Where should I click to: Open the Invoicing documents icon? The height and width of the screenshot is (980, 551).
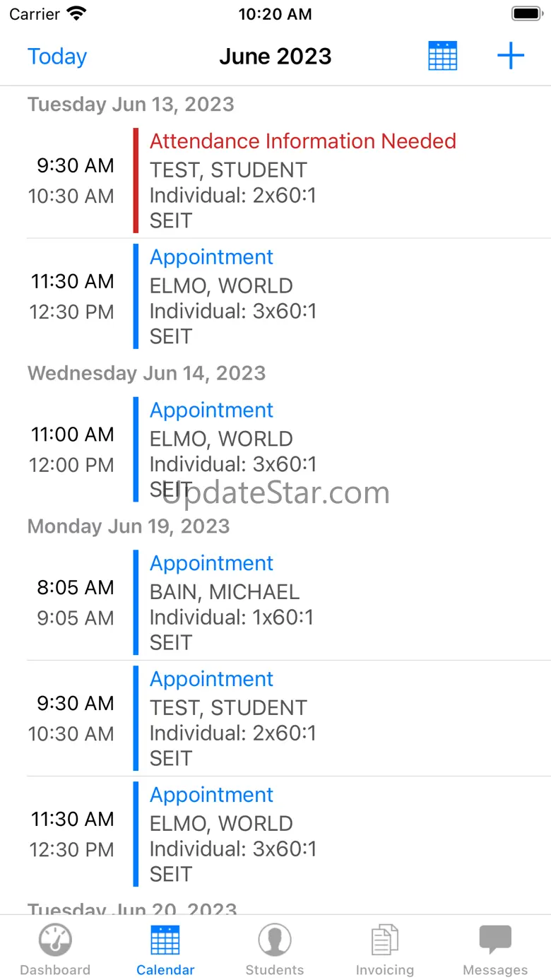[x=385, y=940]
